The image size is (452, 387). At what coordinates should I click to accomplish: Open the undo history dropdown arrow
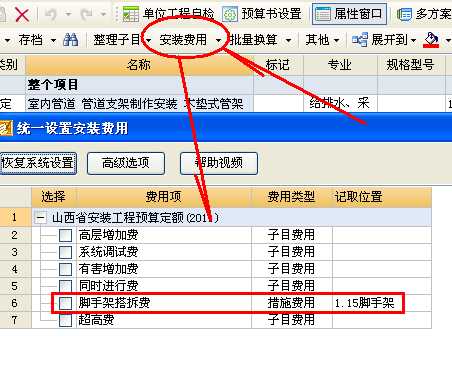[68, 15]
